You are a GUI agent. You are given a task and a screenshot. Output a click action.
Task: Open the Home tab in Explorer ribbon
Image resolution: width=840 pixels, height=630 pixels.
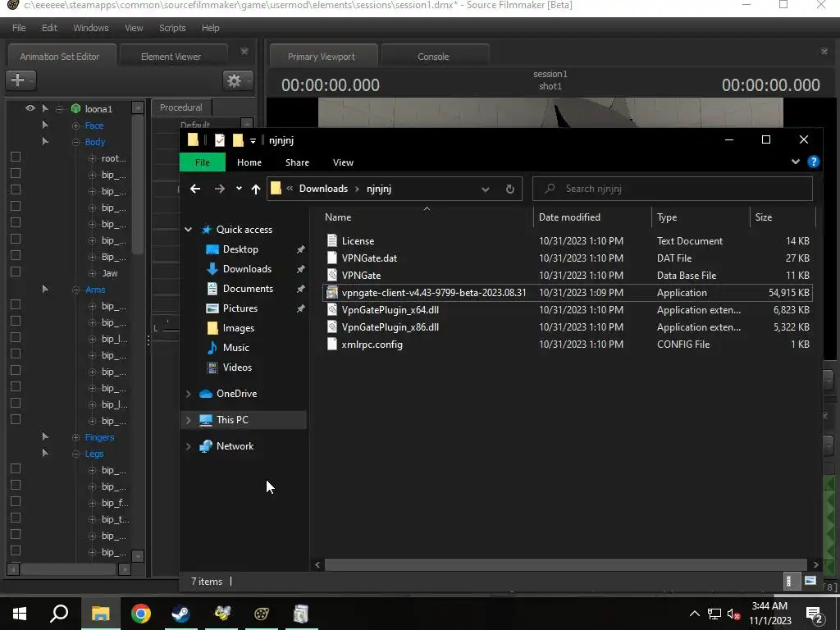point(249,162)
